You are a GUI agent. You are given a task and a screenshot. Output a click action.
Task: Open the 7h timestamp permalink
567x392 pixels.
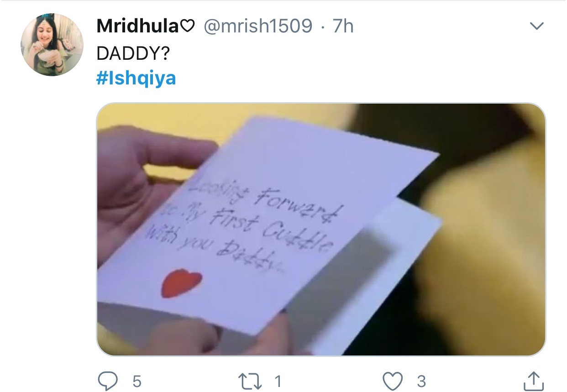343,26
